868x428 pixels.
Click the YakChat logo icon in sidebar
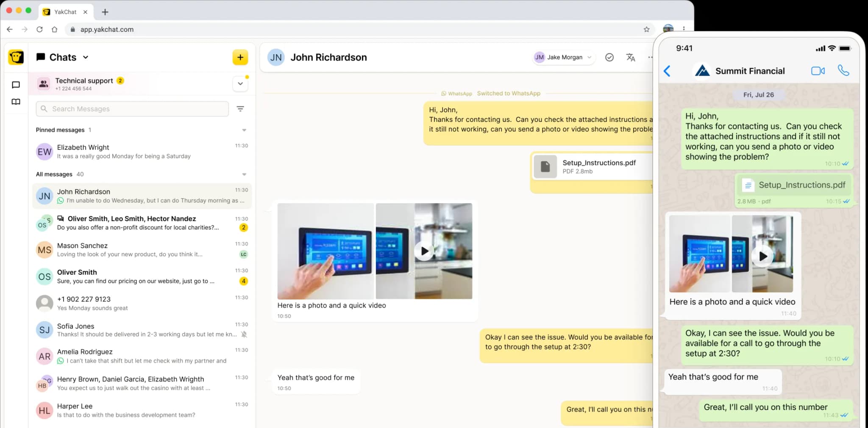tap(16, 57)
